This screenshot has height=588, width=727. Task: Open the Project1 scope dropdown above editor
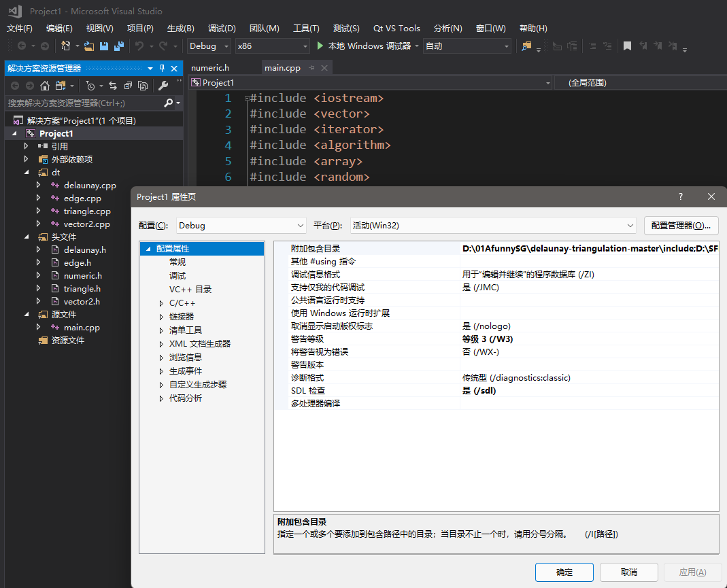(x=371, y=83)
